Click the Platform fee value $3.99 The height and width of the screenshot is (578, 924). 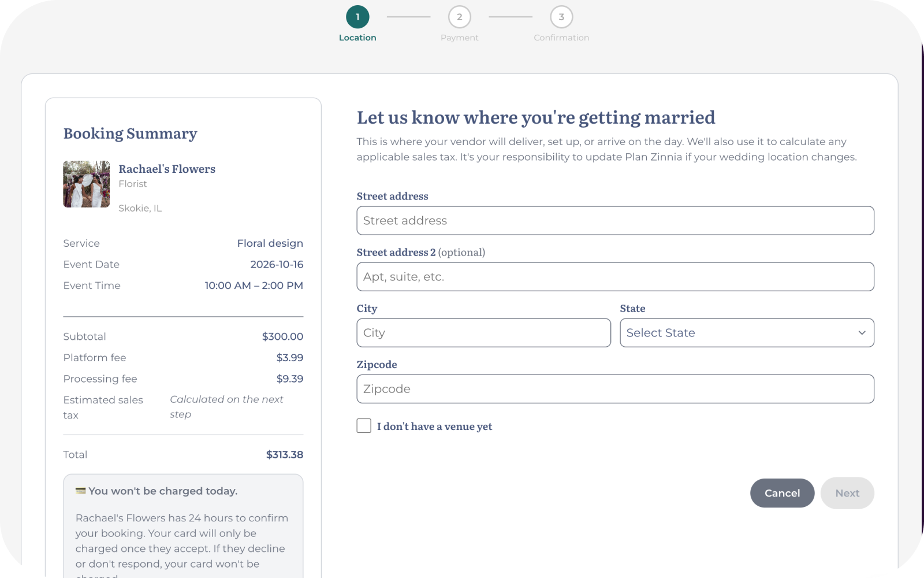tap(290, 358)
